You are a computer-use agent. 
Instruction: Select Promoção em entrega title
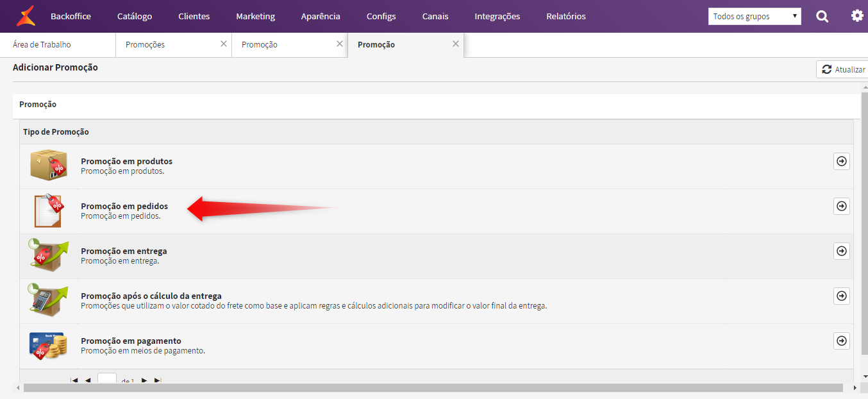tap(124, 251)
